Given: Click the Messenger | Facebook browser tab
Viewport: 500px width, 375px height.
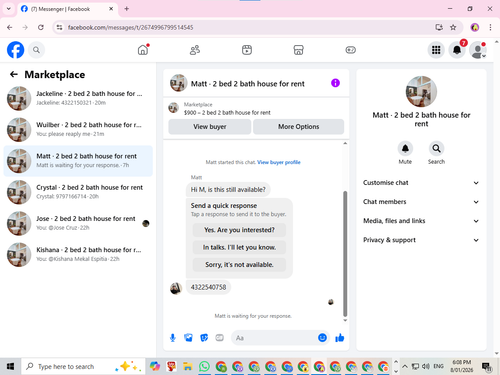Looking at the screenshot, I should pos(67,9).
